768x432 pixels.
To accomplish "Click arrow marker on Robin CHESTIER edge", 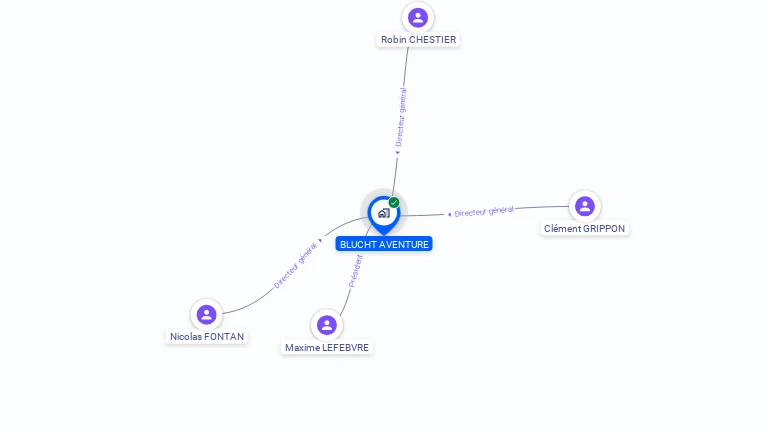I will pos(397,152).
